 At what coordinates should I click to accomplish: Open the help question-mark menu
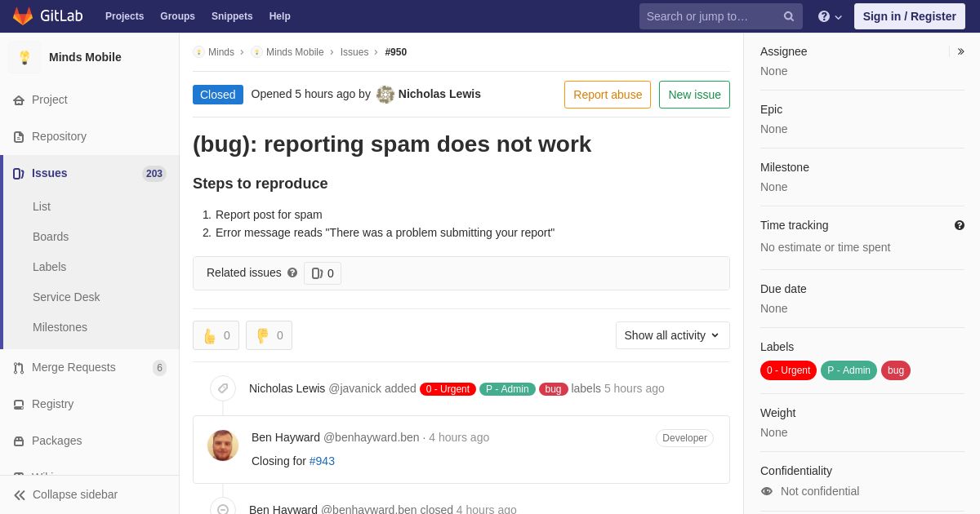coord(830,16)
